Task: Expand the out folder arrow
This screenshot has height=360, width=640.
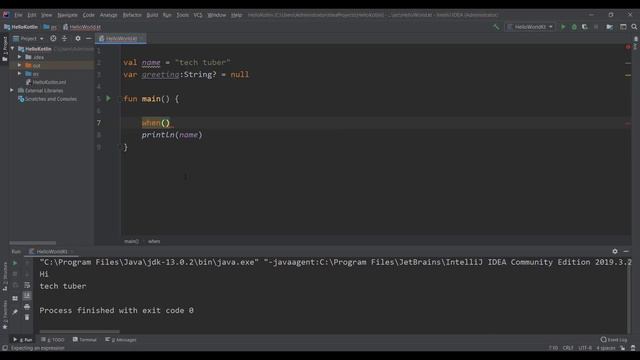Action: coord(19,65)
